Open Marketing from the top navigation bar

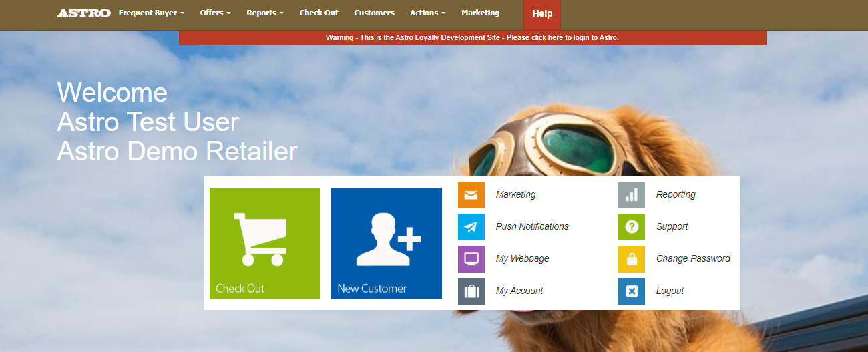(480, 13)
